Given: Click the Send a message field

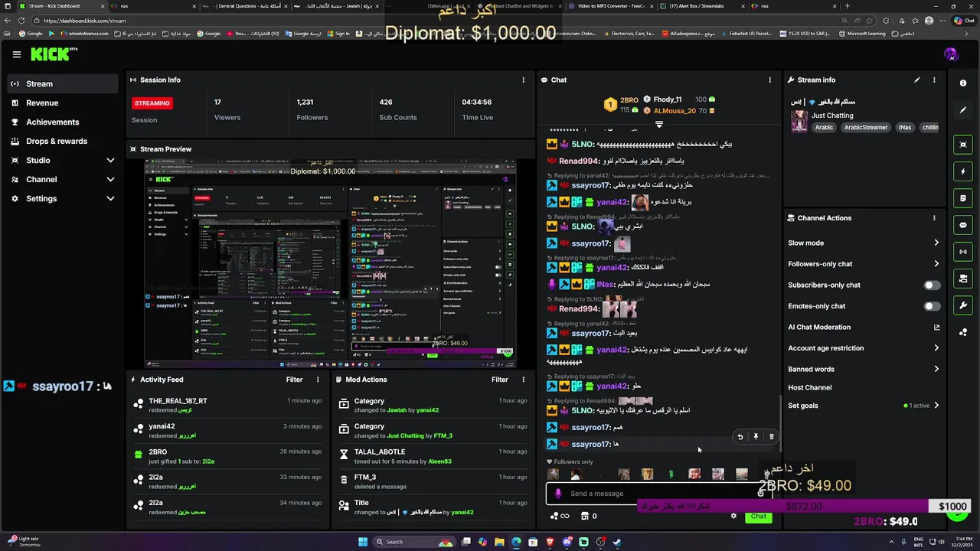Looking at the screenshot, I should pos(658,494).
